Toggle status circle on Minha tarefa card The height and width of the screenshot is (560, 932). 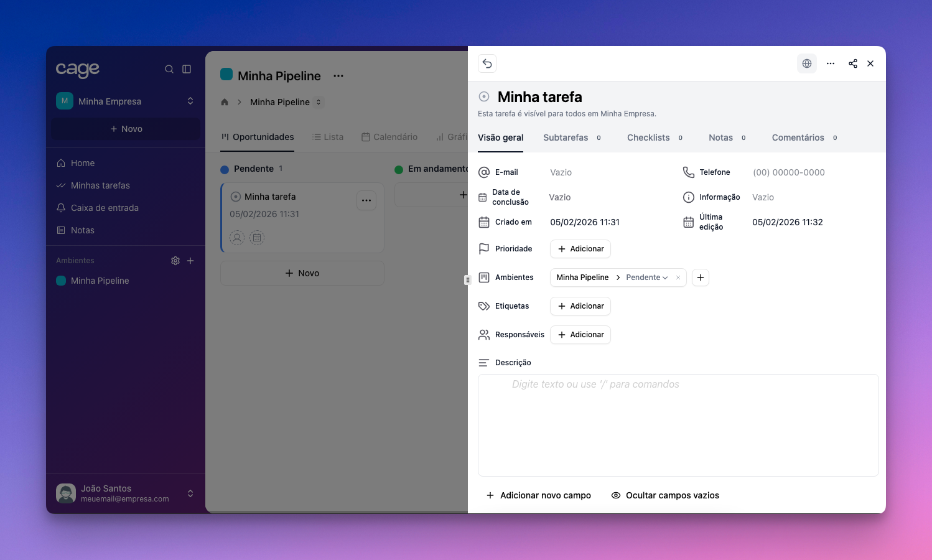pos(236,197)
